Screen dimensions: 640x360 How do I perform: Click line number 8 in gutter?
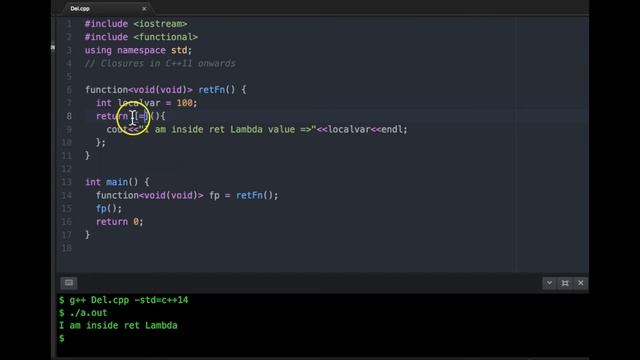pos(69,116)
